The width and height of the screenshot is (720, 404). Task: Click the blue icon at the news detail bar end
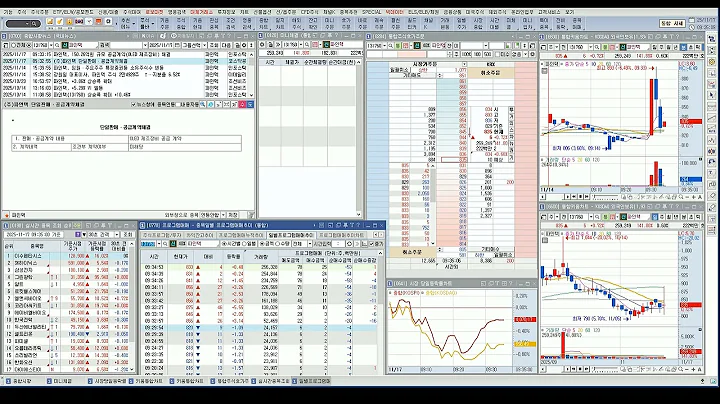pos(250,104)
